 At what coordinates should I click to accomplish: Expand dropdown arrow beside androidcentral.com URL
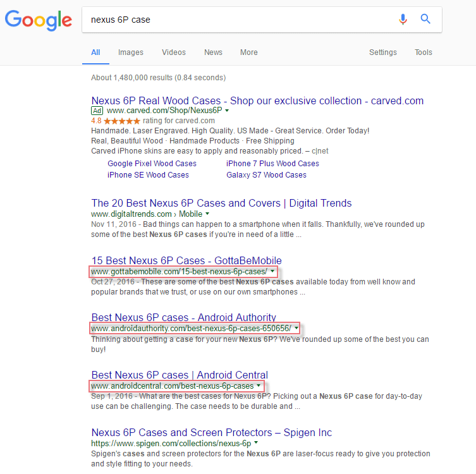point(259,386)
